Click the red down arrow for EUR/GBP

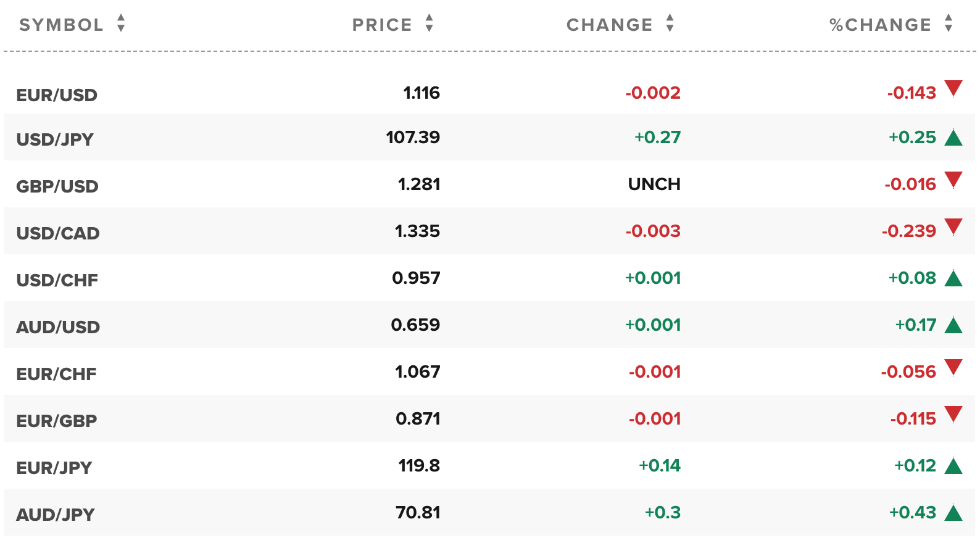tap(953, 414)
